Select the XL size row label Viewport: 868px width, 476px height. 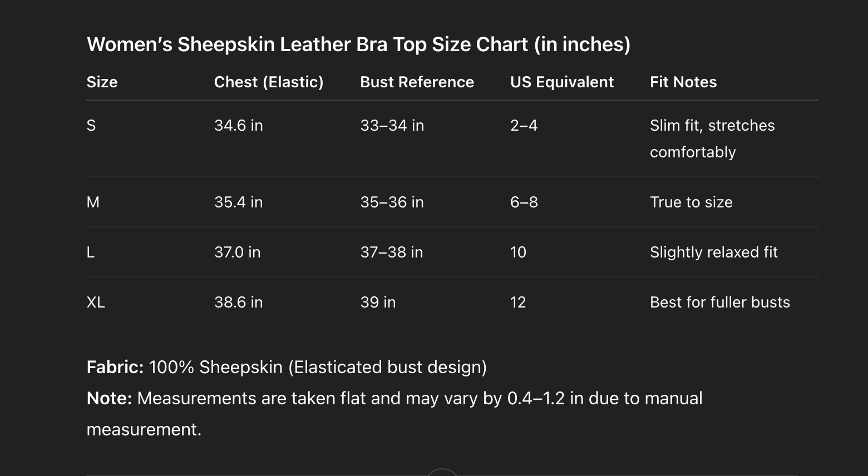pos(96,303)
